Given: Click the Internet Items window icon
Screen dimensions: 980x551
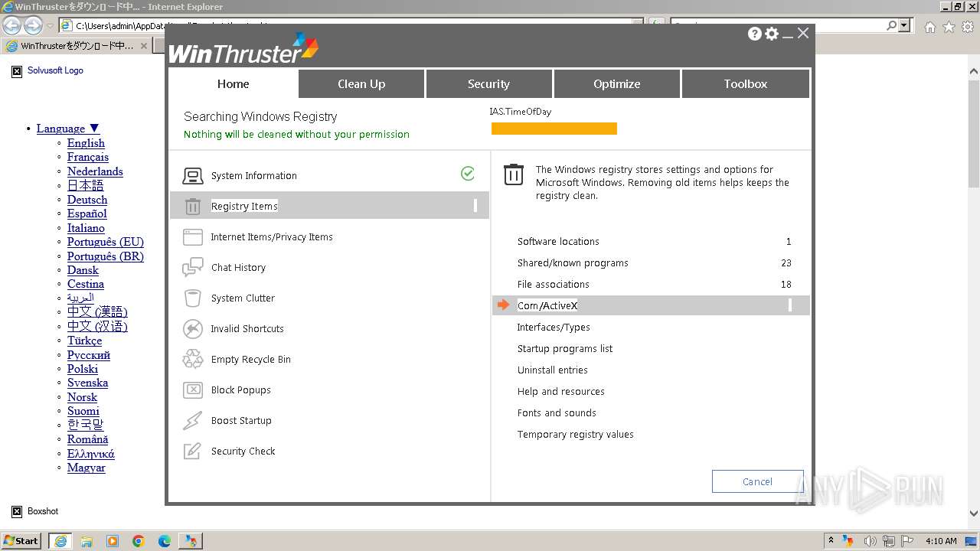Looking at the screenshot, I should pos(193,237).
